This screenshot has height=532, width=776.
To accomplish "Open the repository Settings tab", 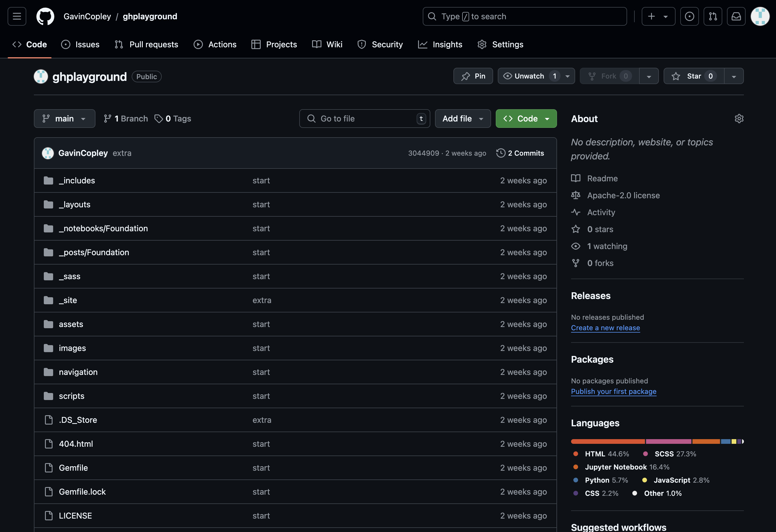I will point(500,44).
